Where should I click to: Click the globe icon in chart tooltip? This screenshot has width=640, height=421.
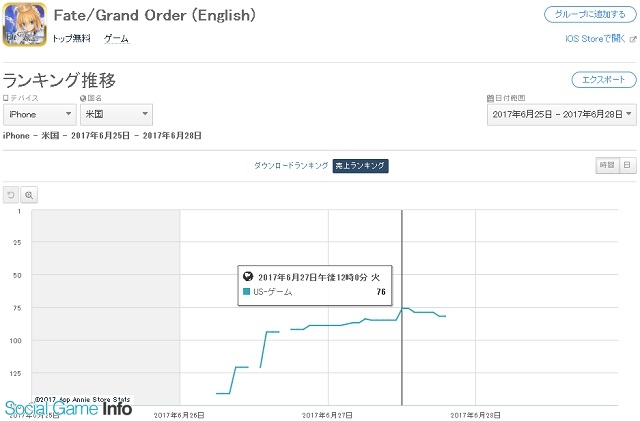(248, 276)
